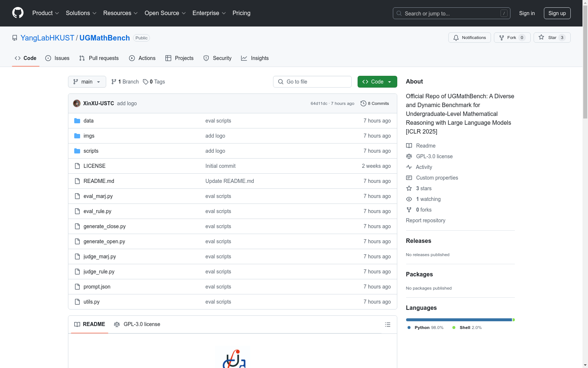
Task: Click the Sign up button
Action: 557,13
